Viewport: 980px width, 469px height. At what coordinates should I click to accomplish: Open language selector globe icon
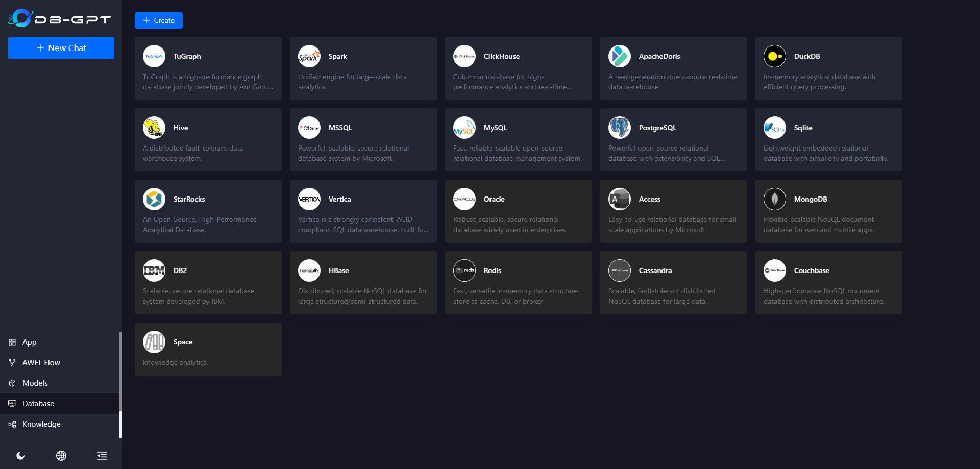pos(61,456)
